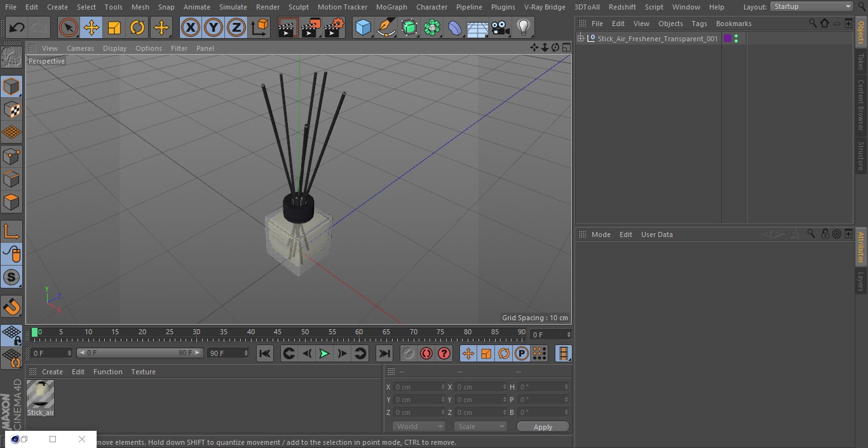
Task: Click the purple layer color swatch
Action: (728, 39)
